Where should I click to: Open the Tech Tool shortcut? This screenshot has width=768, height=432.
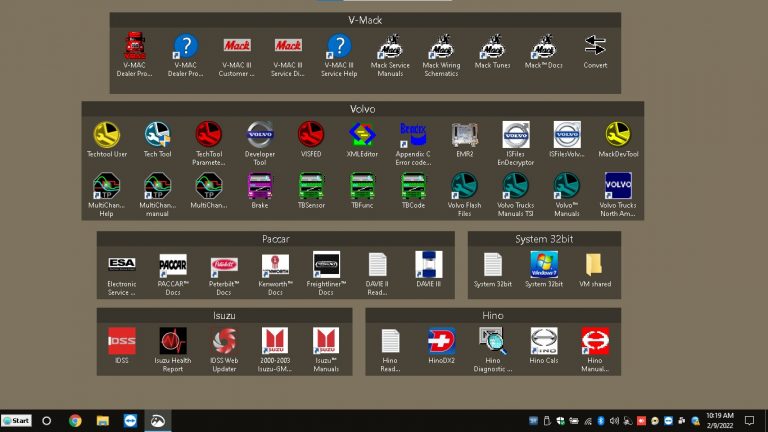pyautogui.click(x=157, y=136)
